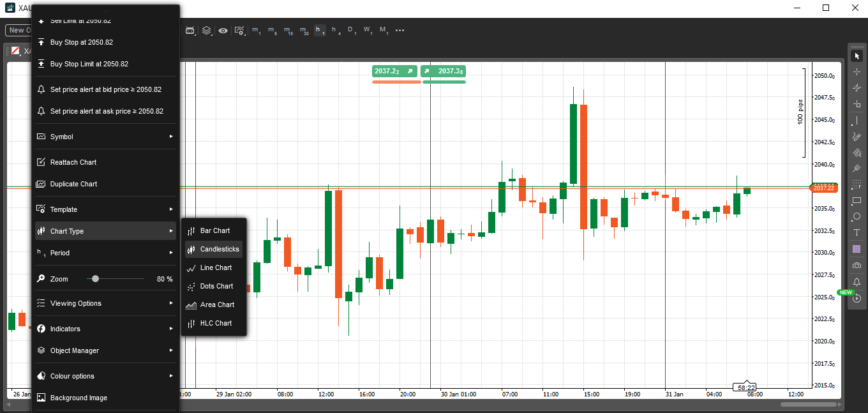
Task: Open the price alert bell in sidebar
Action: pyautogui.click(x=857, y=282)
